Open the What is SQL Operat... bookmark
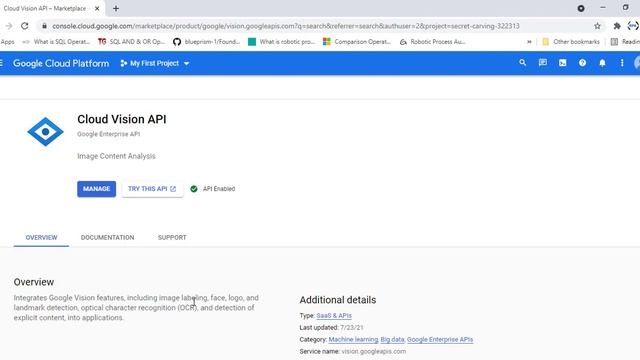The image size is (640, 360). tap(56, 42)
